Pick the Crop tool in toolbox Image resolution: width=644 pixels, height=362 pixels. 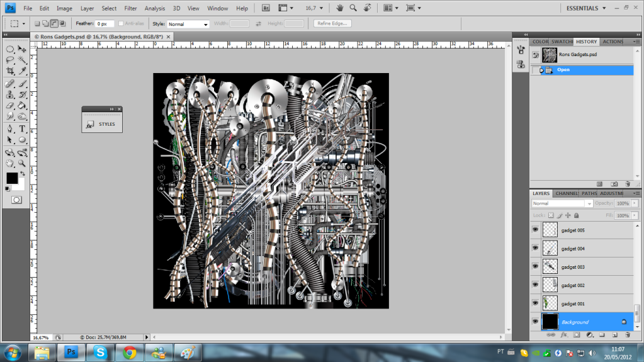click(10, 71)
